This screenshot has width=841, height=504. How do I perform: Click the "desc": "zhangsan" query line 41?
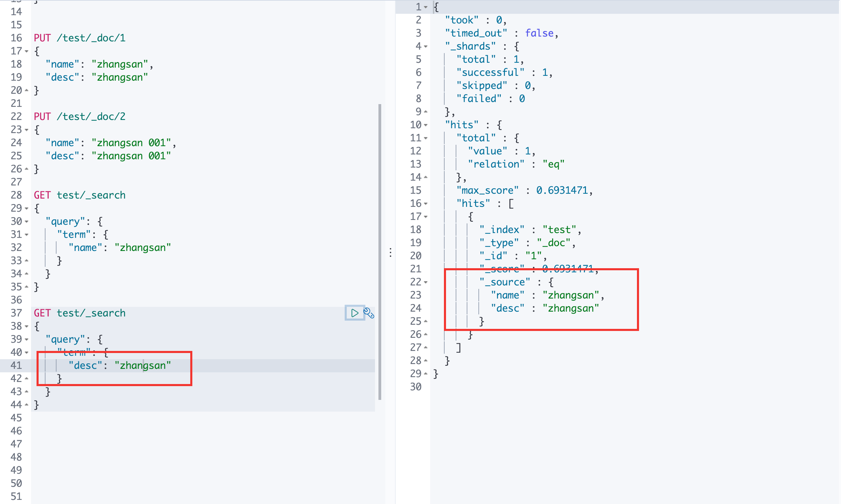pyautogui.click(x=119, y=365)
